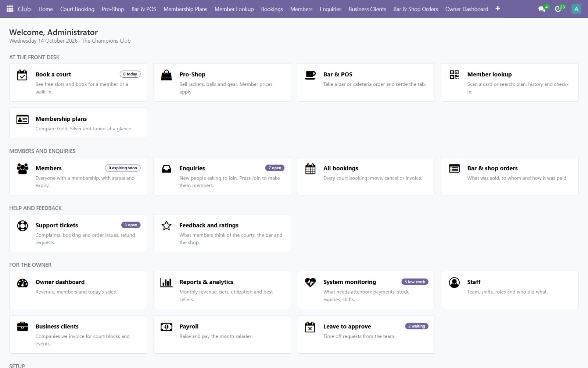This screenshot has width=588, height=368.
Task: Click the Book a court calendar icon
Action: [22, 75]
